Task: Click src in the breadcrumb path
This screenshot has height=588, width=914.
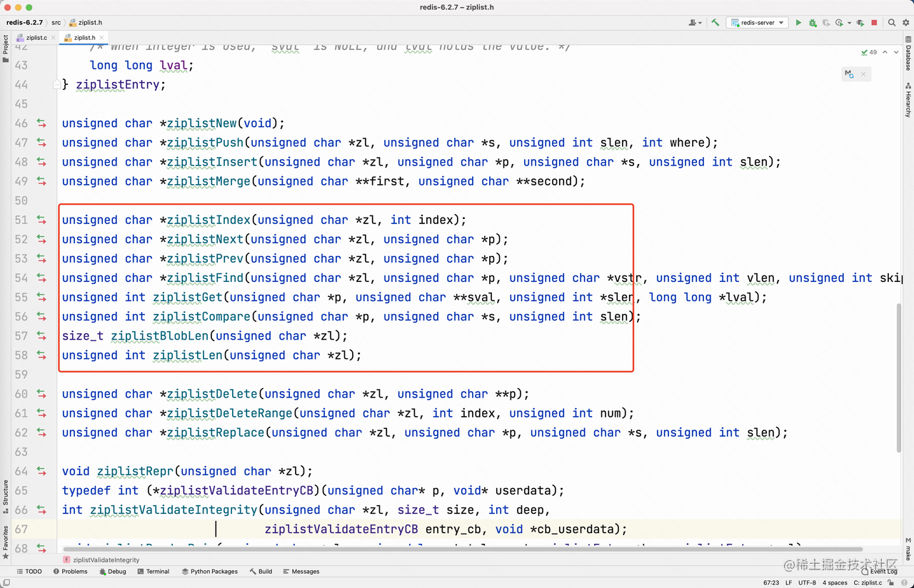Action: [56, 23]
